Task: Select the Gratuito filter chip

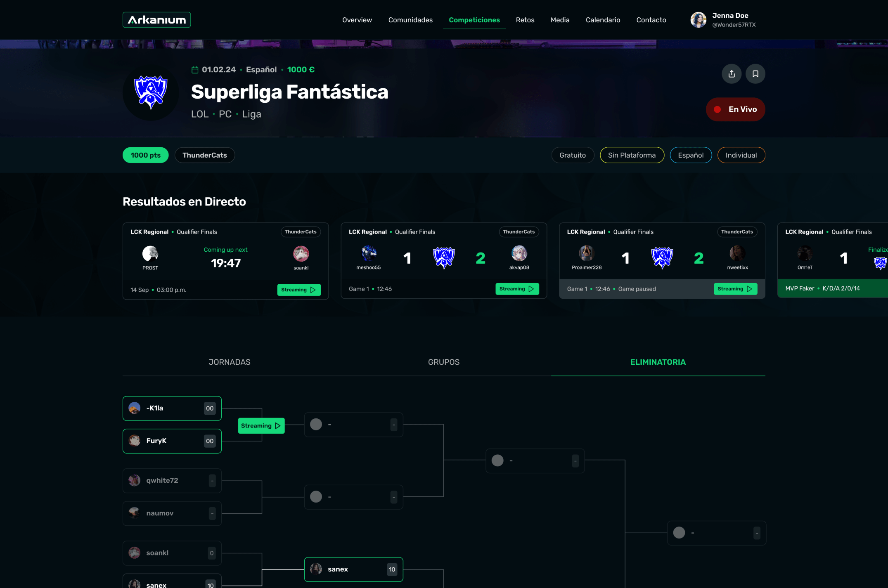Action: [572, 155]
